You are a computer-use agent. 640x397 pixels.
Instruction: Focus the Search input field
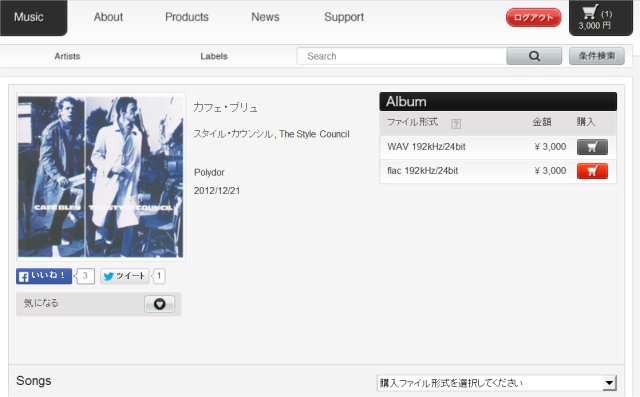pyautogui.click(x=402, y=56)
